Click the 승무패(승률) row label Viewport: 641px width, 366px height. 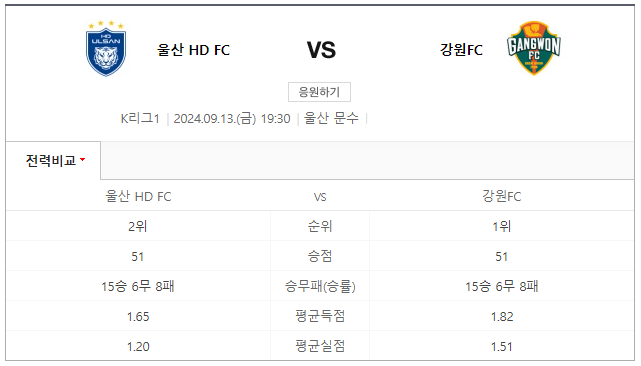point(320,286)
